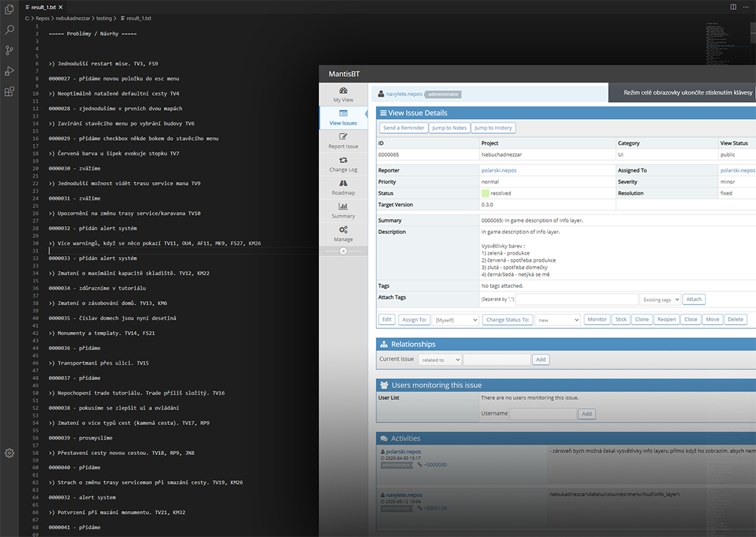The height and width of the screenshot is (537, 756).
Task: Click the Stick button
Action: point(621,319)
